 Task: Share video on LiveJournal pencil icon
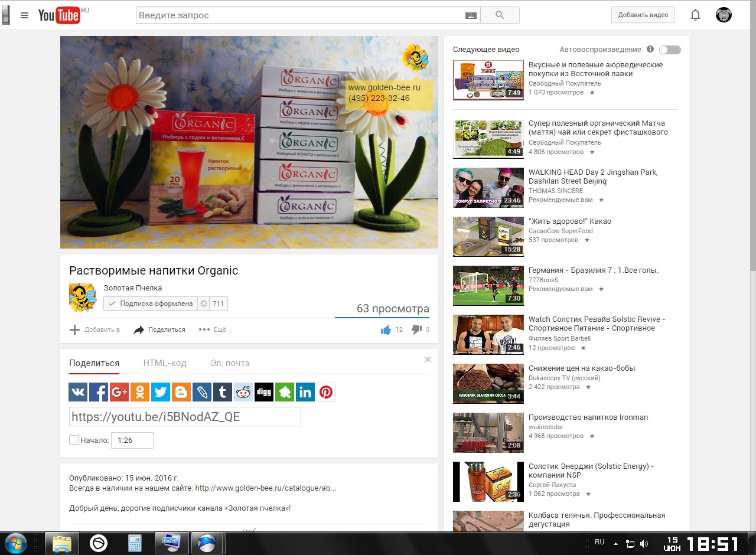202,392
